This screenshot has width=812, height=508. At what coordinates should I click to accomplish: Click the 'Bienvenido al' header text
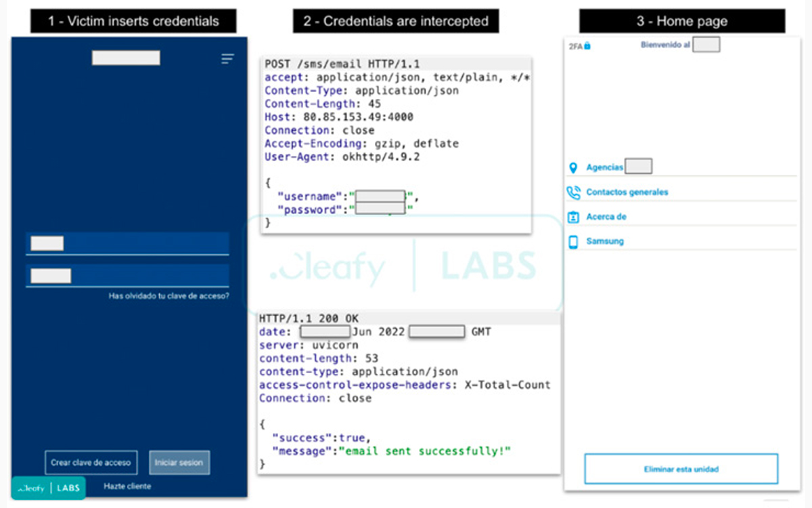pyautogui.click(x=665, y=45)
